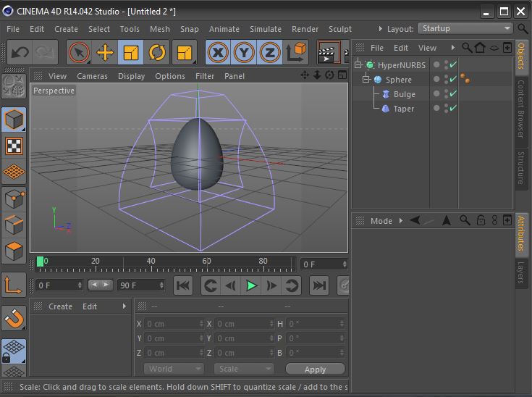
Task: Open the Simulate menu
Action: coord(265,29)
